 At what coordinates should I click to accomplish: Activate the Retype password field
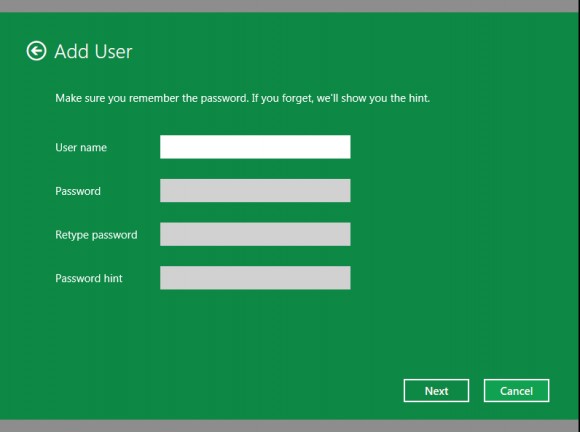pos(255,234)
